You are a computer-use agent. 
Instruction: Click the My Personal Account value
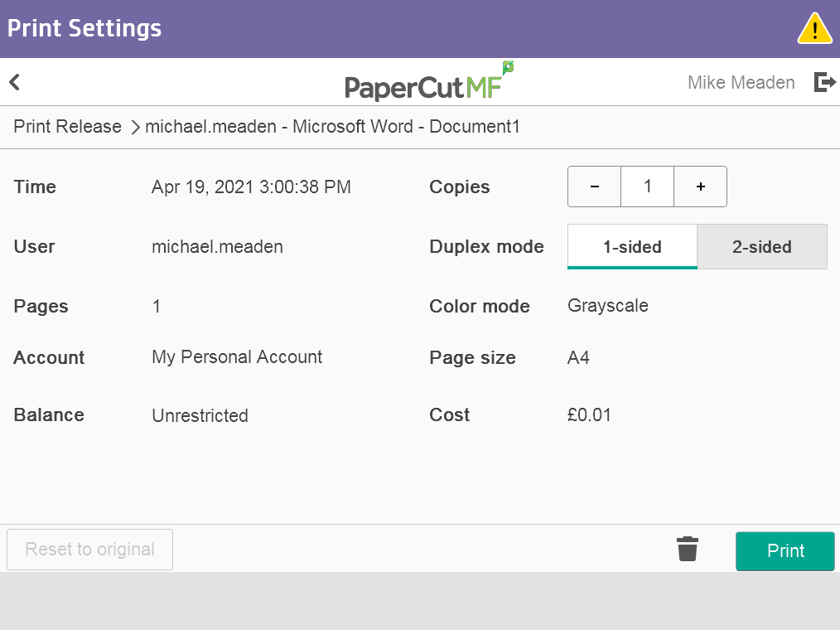click(x=237, y=357)
